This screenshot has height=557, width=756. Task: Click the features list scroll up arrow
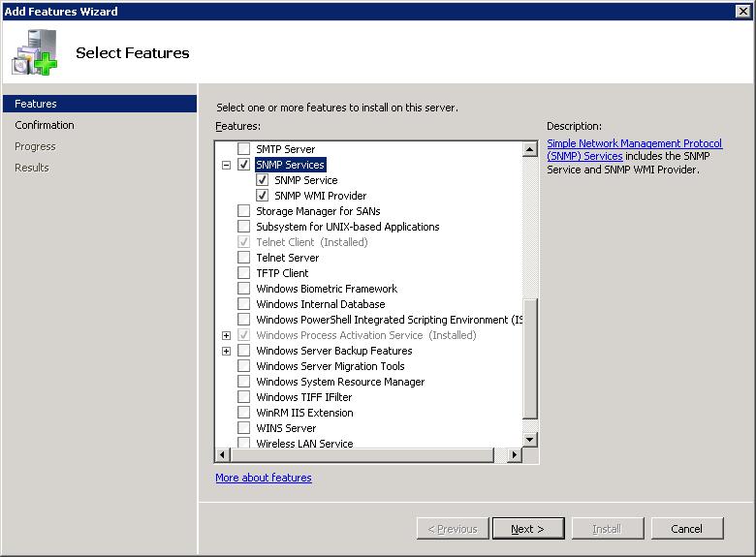coord(530,149)
